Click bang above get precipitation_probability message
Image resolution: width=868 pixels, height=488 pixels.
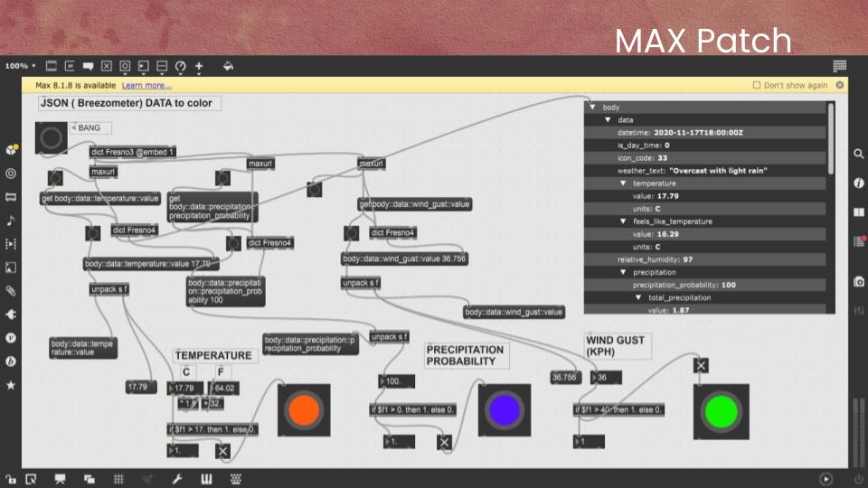222,178
